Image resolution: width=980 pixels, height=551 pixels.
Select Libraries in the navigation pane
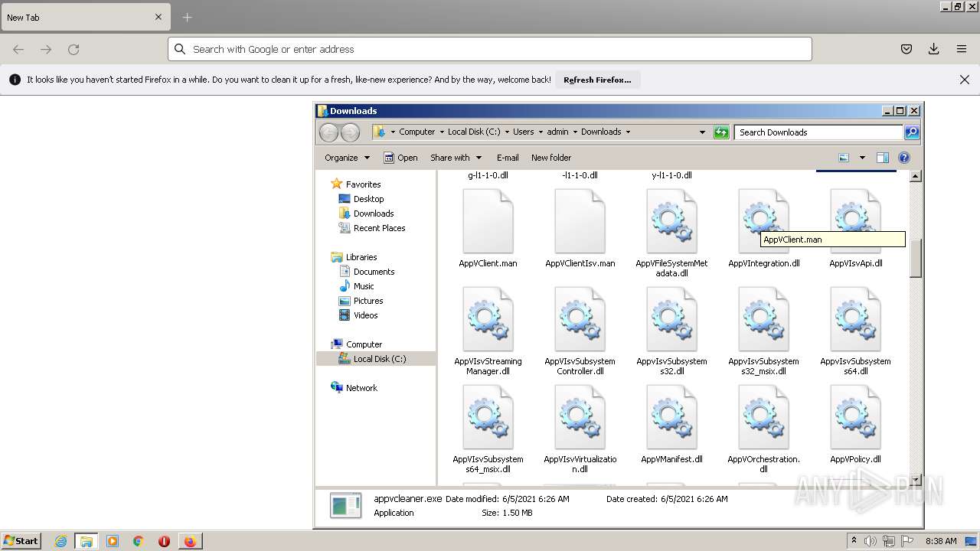pos(361,257)
